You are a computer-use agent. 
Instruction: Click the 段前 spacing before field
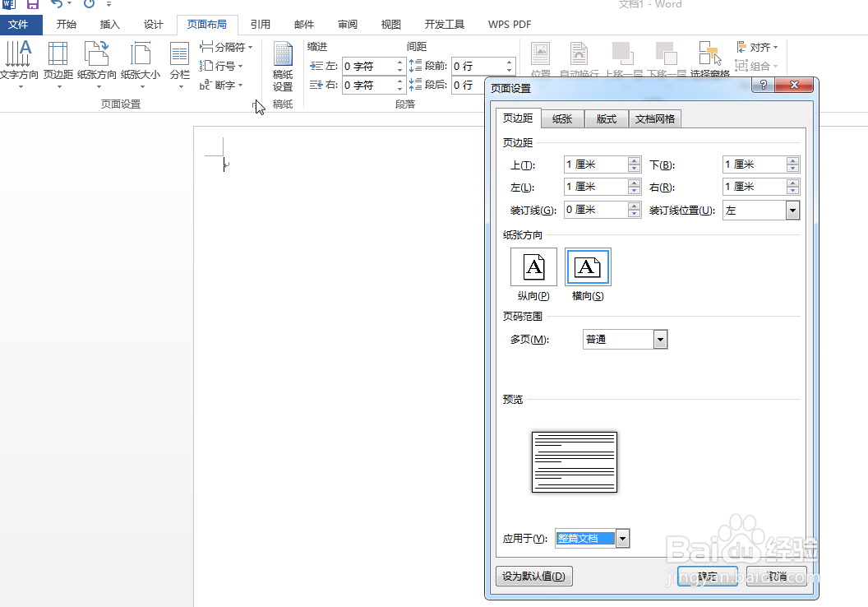(478, 67)
